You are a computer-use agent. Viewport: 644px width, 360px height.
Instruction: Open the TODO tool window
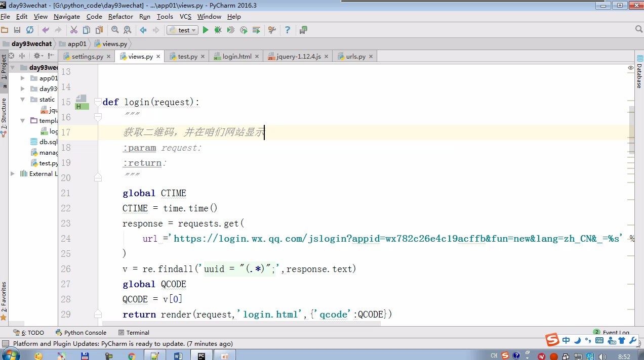coord(29,333)
